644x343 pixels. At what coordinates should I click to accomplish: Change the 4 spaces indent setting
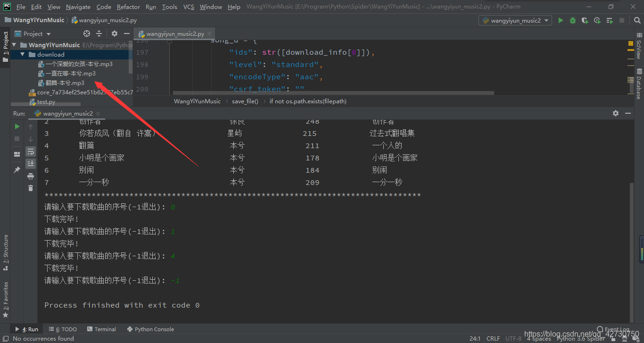539,338
